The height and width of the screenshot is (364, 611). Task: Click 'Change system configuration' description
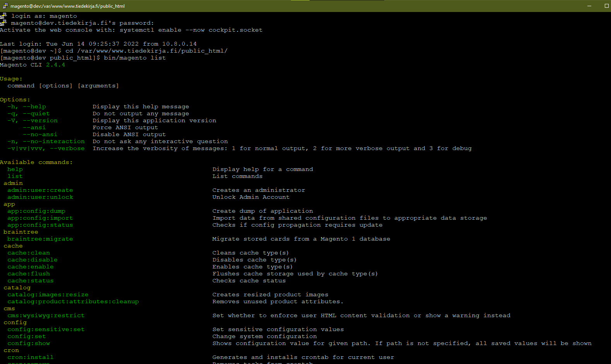coord(264,337)
